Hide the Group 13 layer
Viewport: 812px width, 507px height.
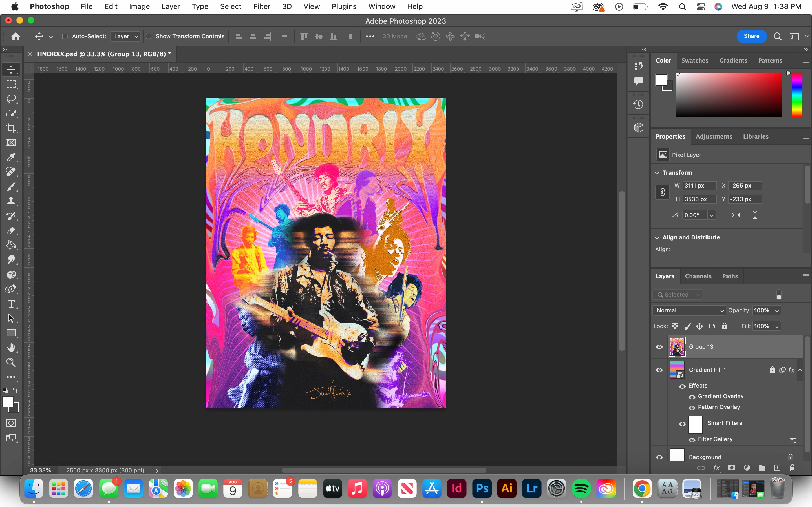(x=659, y=347)
